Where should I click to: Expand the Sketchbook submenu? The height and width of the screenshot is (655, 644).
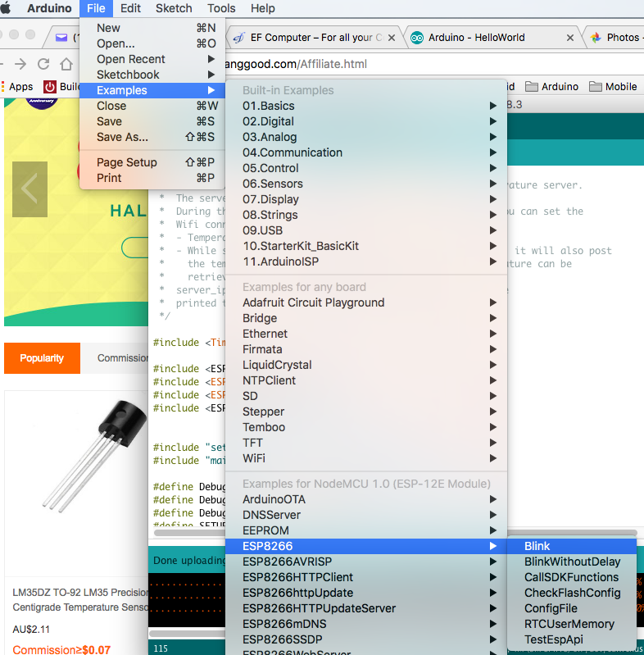152,75
